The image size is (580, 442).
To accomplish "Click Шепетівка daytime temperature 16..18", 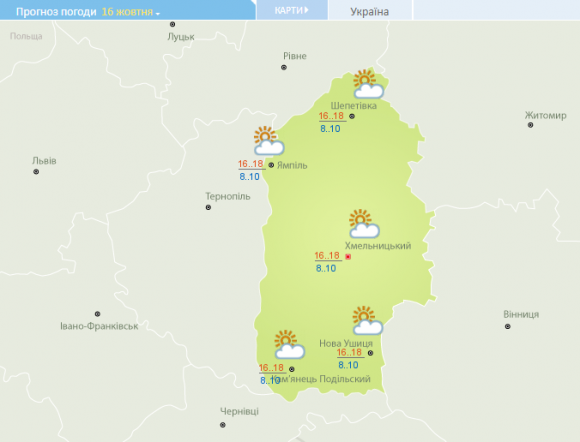I will 331,116.
